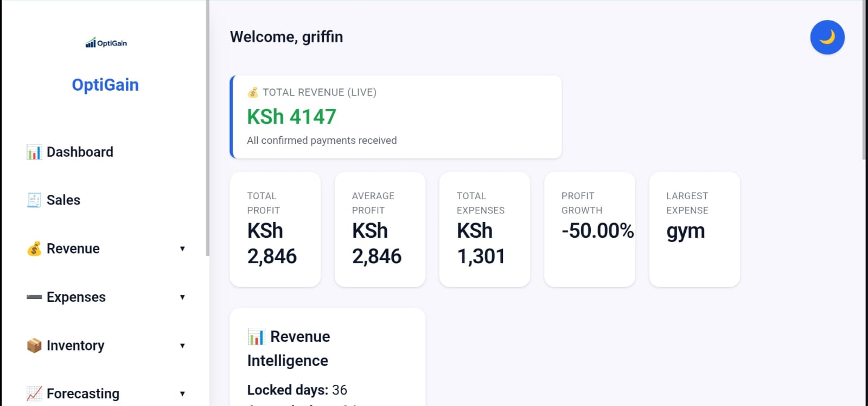Expand the Revenue submenu arrow
This screenshot has width=868, height=406.
pyautogui.click(x=182, y=249)
